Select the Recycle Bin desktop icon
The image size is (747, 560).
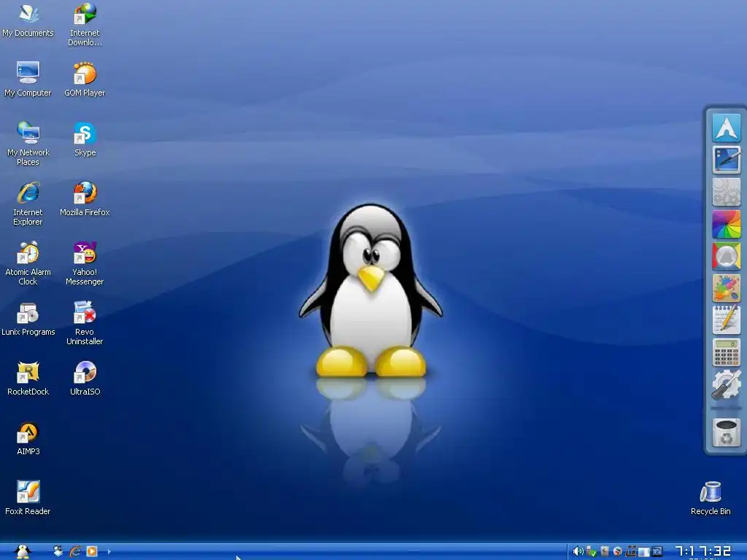[x=711, y=497]
